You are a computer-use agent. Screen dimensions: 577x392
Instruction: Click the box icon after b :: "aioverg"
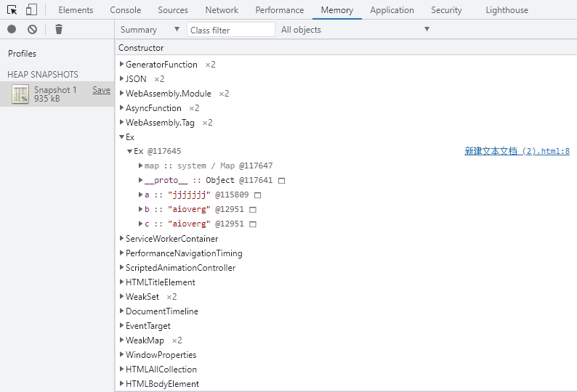(x=253, y=210)
